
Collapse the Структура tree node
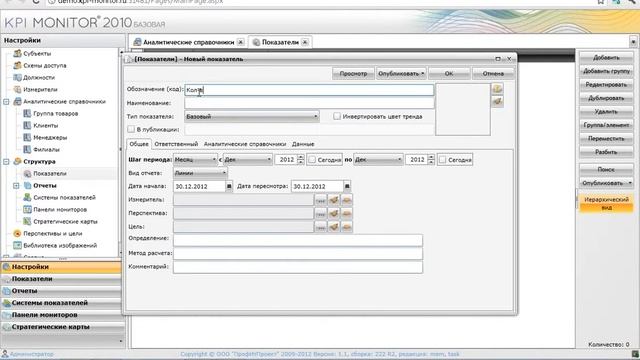[x=6, y=162]
